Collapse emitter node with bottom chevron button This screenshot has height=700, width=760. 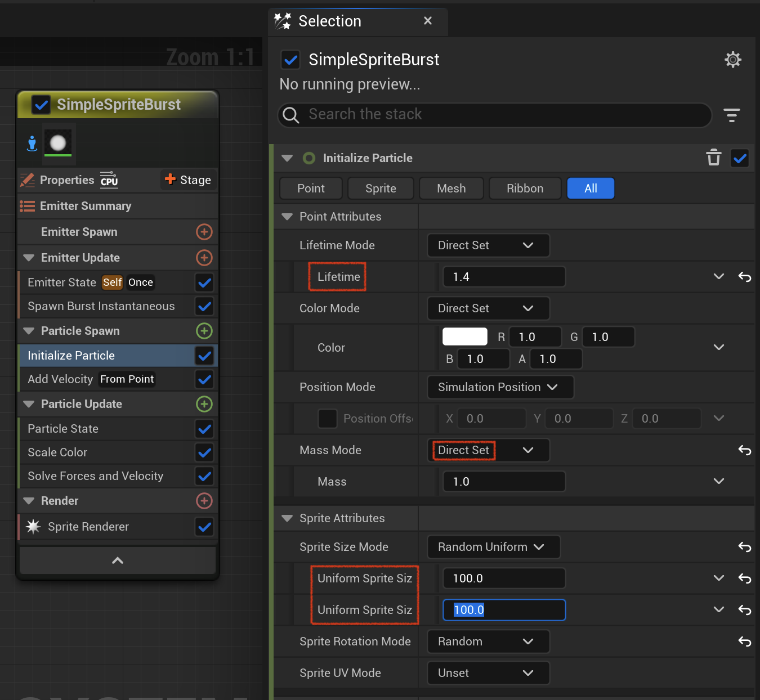(x=118, y=560)
